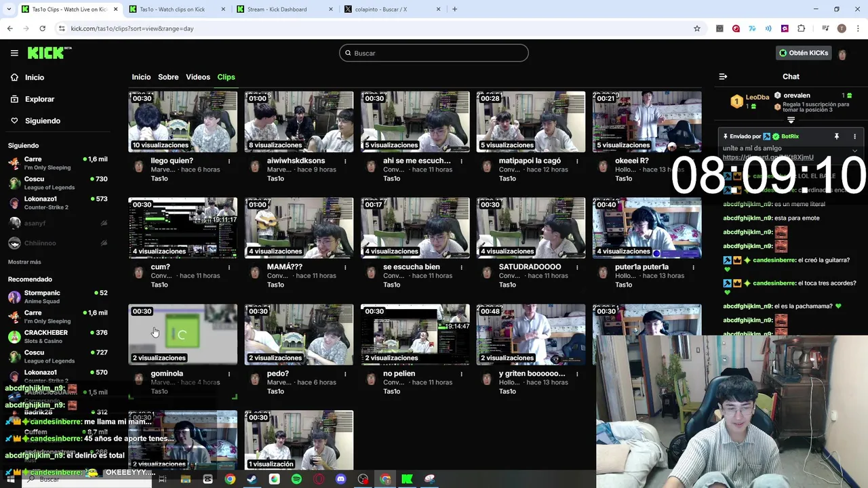Open Explorar in the left sidebar
This screenshot has height=488, width=868.
tap(39, 99)
